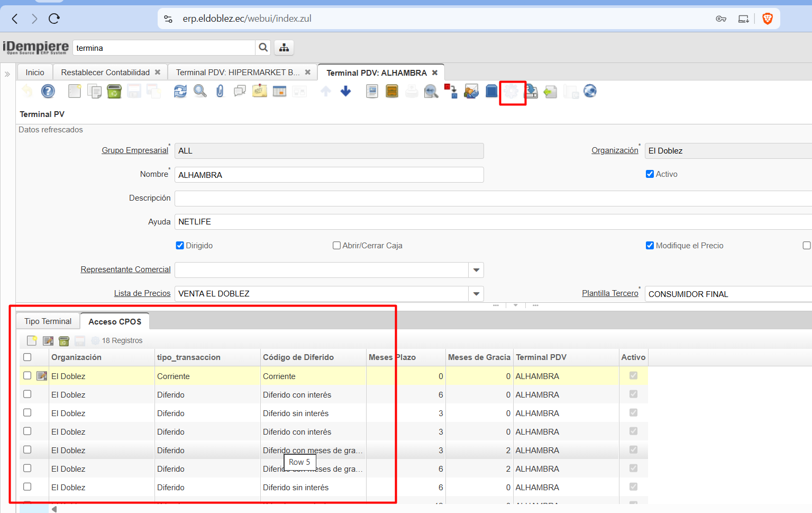The width and height of the screenshot is (812, 513).
Task: Click the Grupo Empresarial label link
Action: 135,150
